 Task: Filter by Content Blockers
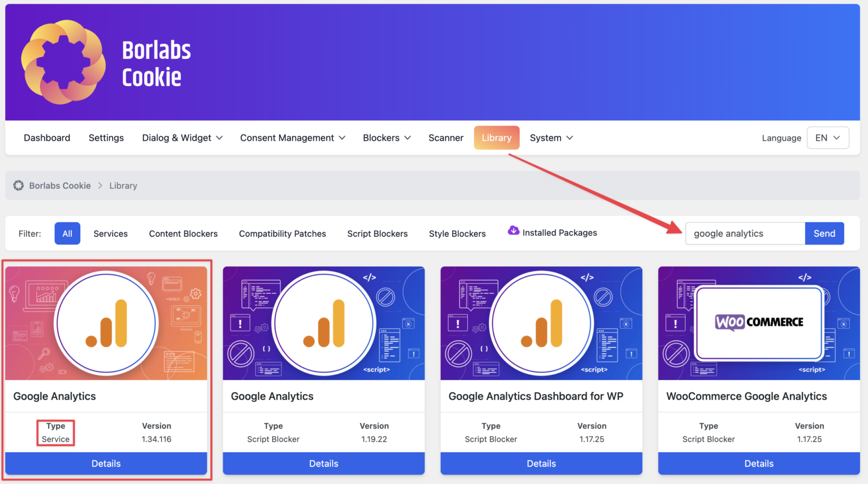point(183,234)
